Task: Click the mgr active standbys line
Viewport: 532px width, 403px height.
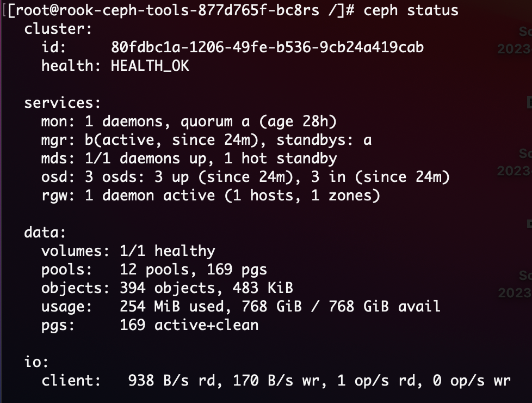Action: coord(206,140)
